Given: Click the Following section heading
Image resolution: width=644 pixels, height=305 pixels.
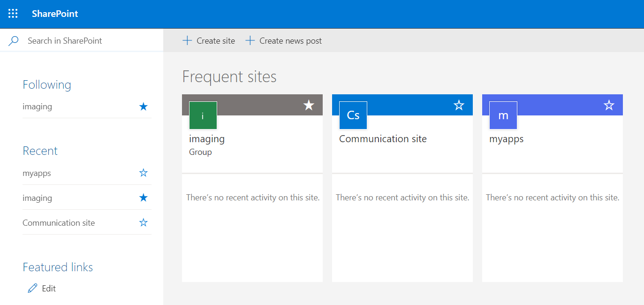Looking at the screenshot, I should click(x=47, y=85).
